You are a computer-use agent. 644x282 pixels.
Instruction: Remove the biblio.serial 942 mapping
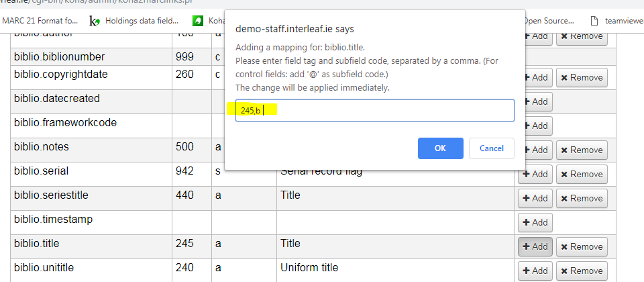(x=582, y=174)
